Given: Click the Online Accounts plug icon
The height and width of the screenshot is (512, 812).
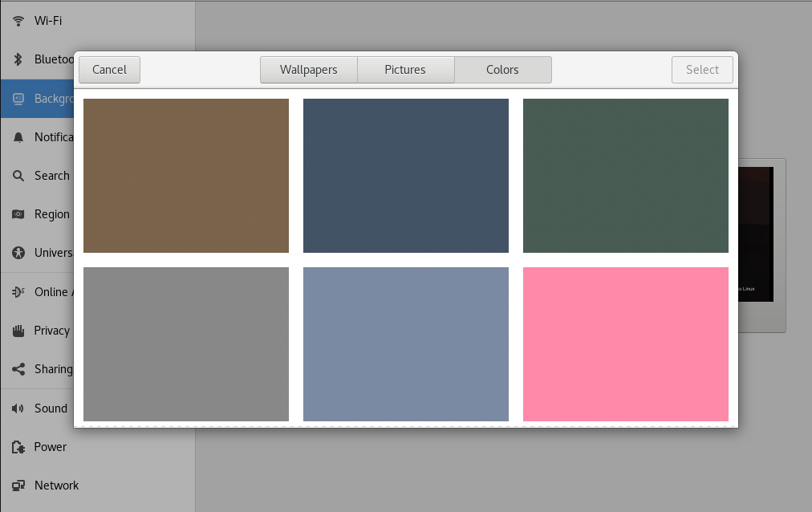Looking at the screenshot, I should (x=18, y=292).
